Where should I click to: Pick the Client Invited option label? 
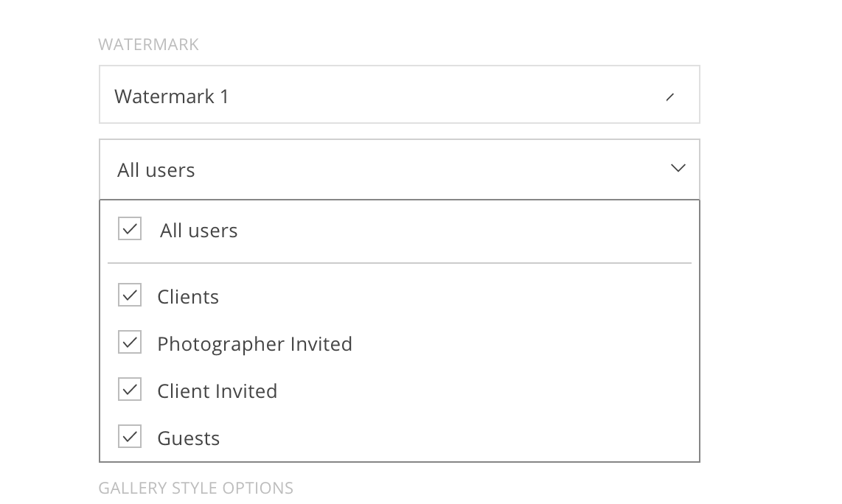tap(217, 391)
